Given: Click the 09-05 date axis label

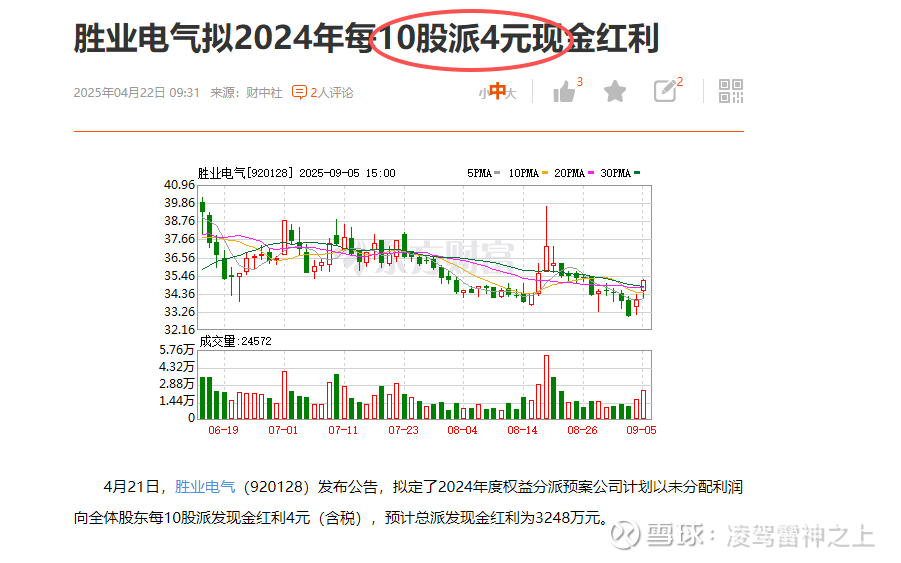Looking at the screenshot, I should pos(641,430).
